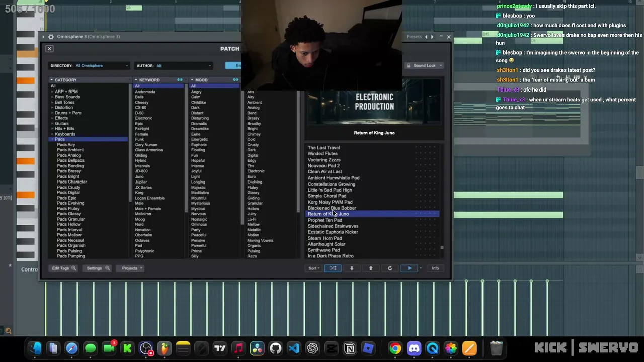Screen dimensions: 644x362
Task: Open FL Studio from the Dock
Action: coord(165,348)
